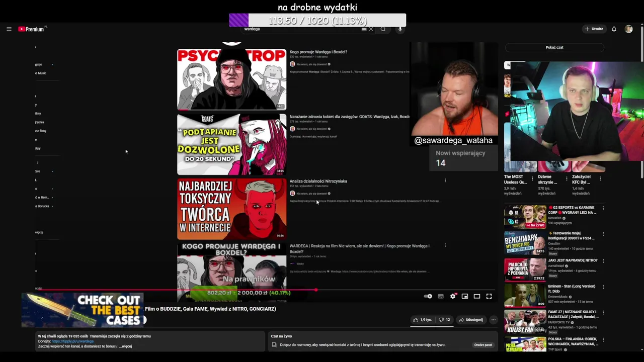Open 'Najbardziej toksyczny twórca' thumbnail

231,209
